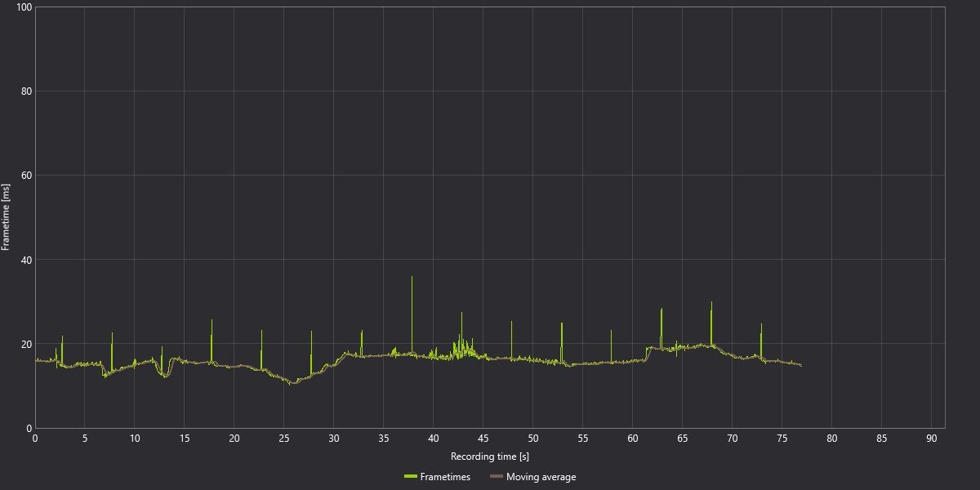Viewport: 980px width, 490px height.
Task: Select the frametime spike near 63 seconds
Action: pos(661,328)
